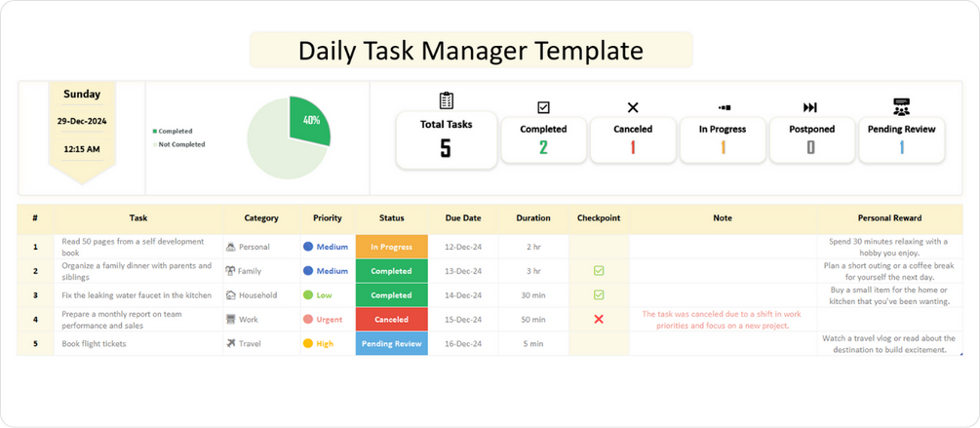Click the Personal category icon
The height and width of the screenshot is (428, 980).
(231, 247)
